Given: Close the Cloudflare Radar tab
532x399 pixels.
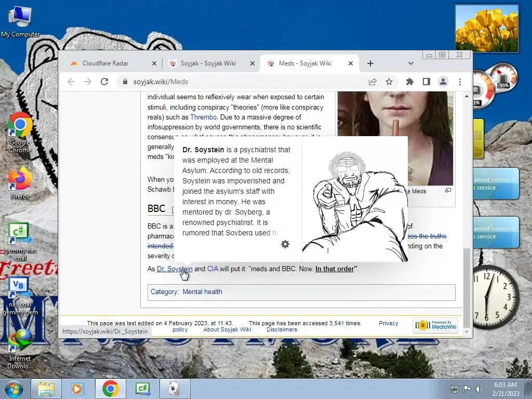Looking at the screenshot, I should (154, 63).
